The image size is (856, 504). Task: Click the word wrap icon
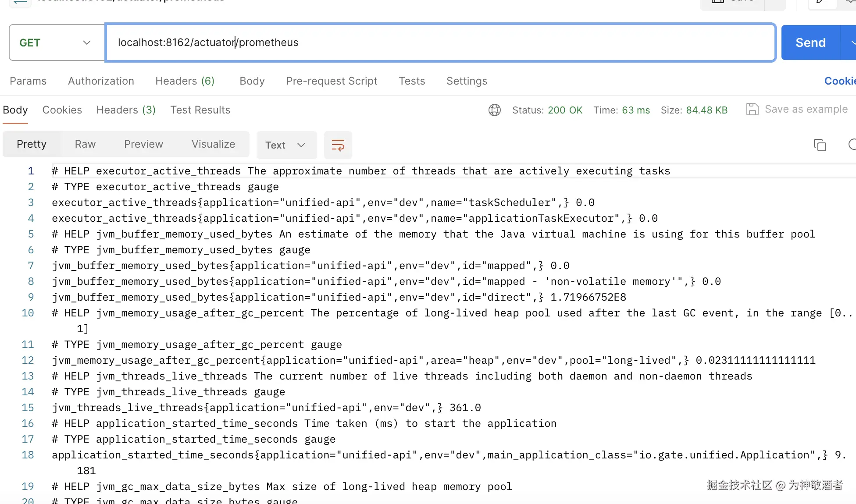coord(338,145)
